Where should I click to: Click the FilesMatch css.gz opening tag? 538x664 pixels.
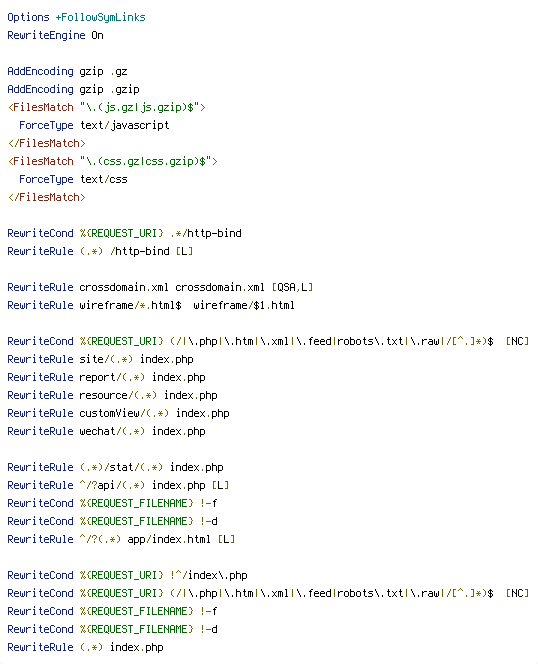point(113,161)
